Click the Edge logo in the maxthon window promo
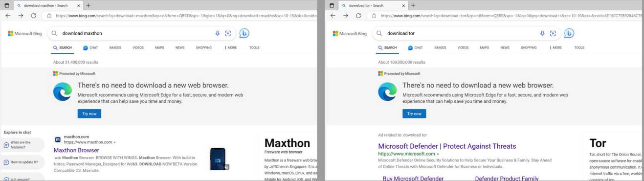This screenshot has width=644, height=181. 63,91
